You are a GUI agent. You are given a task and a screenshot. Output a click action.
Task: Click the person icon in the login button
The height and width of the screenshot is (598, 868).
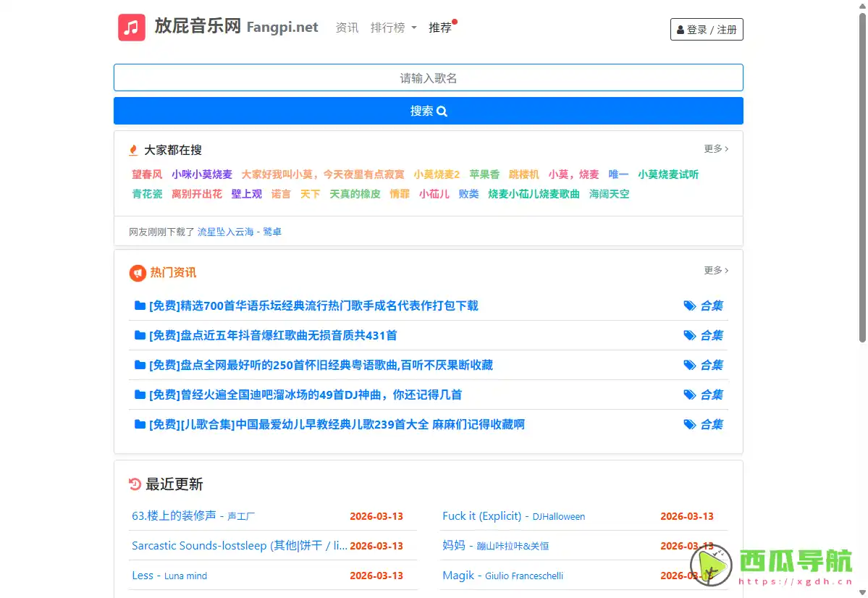coord(680,29)
